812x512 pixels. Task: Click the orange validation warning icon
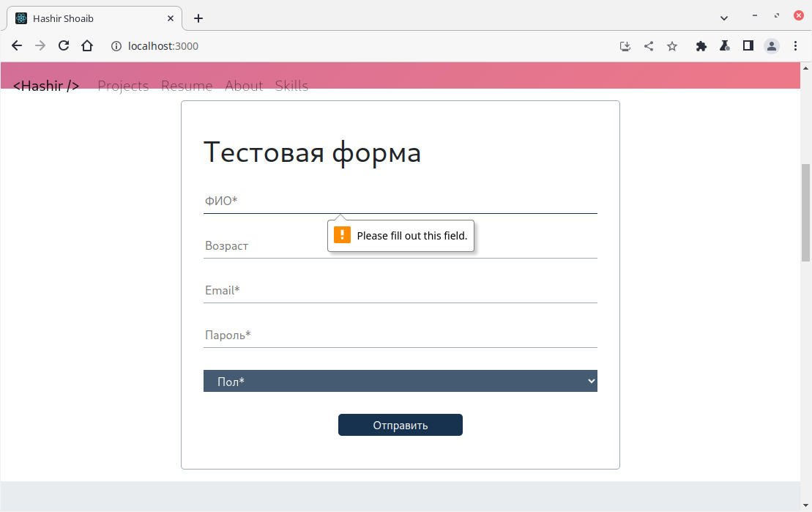click(342, 234)
